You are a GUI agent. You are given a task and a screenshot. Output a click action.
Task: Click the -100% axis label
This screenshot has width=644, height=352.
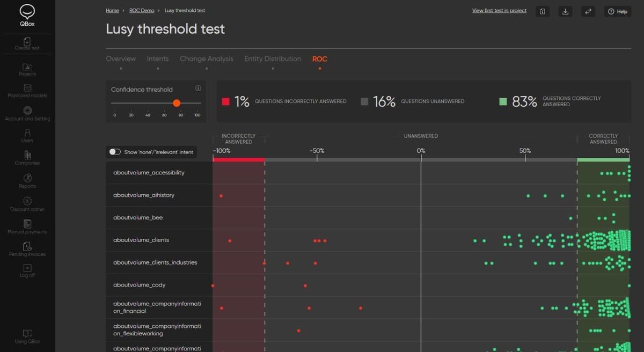[222, 151]
